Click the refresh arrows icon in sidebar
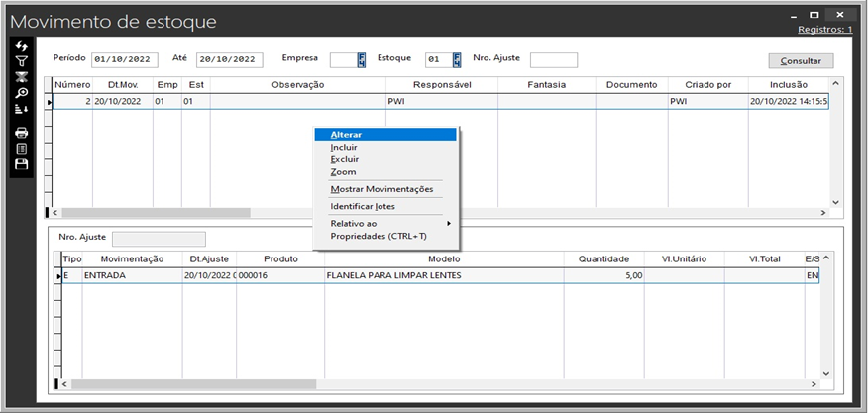Viewport: 868px width, 413px height. tap(21, 47)
